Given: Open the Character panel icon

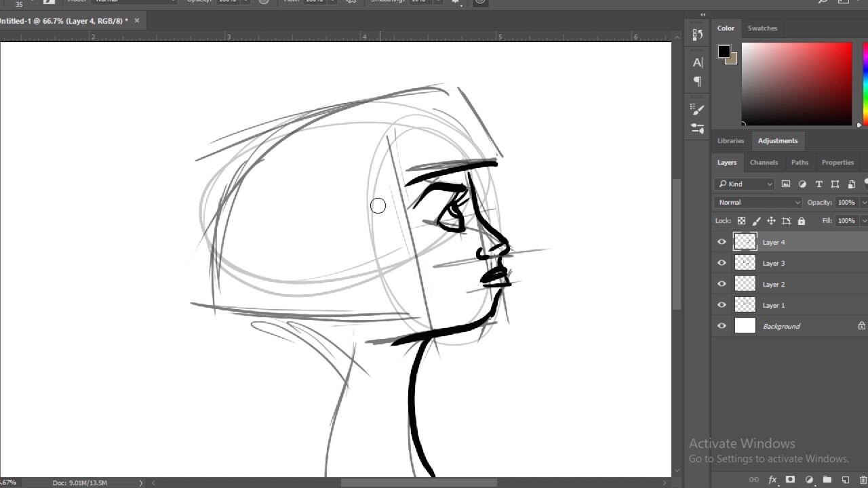Looking at the screenshot, I should [697, 62].
